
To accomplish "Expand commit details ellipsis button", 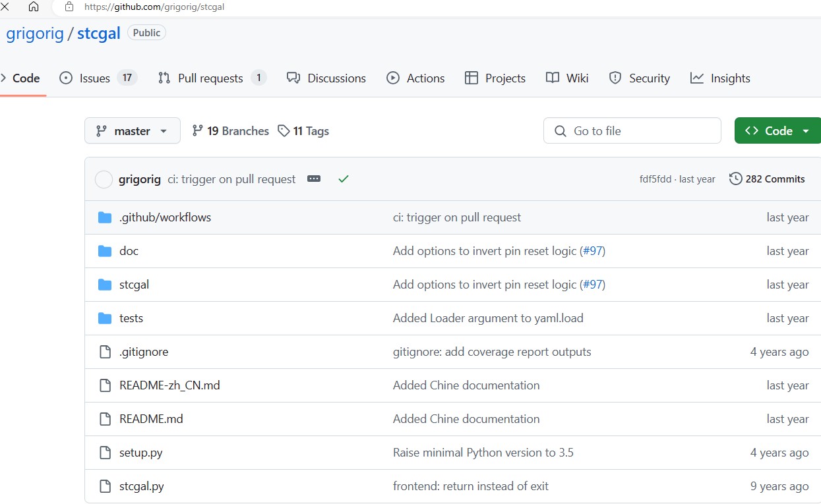I will tap(314, 179).
